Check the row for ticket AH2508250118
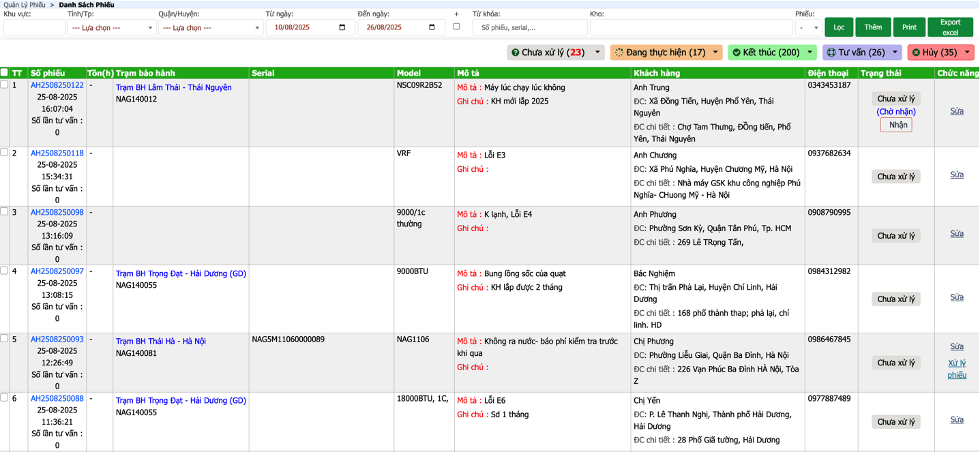 tap(4, 153)
